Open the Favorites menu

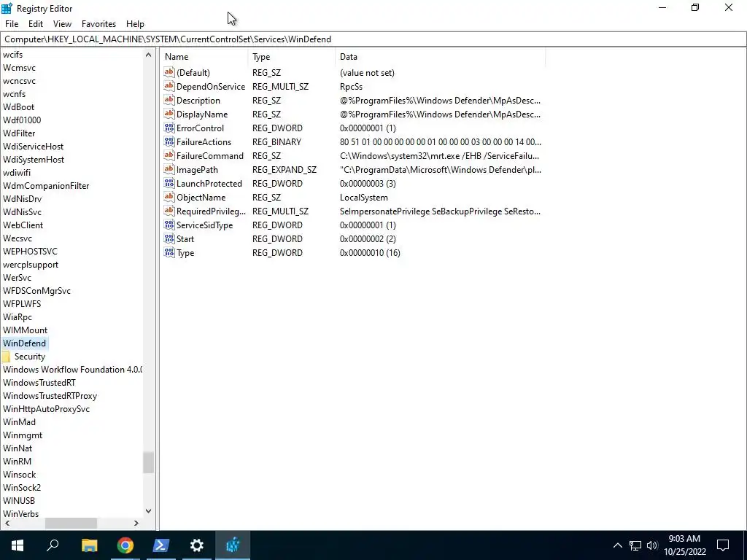click(98, 24)
